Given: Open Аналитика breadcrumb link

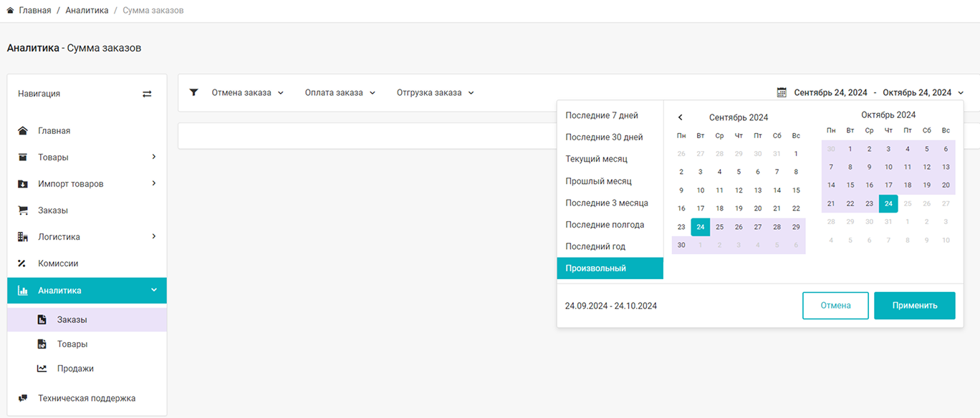Looking at the screenshot, I should pyautogui.click(x=87, y=11).
